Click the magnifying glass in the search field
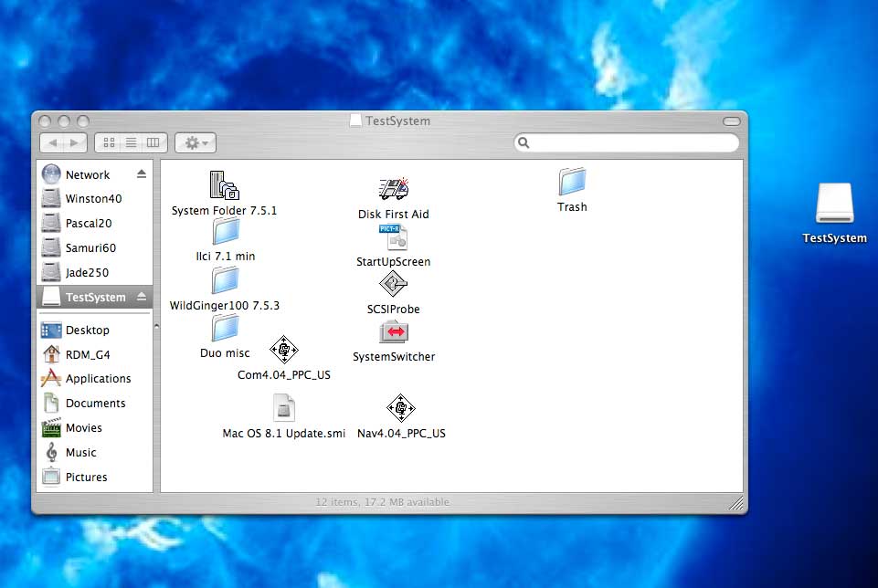878x588 pixels. [524, 142]
